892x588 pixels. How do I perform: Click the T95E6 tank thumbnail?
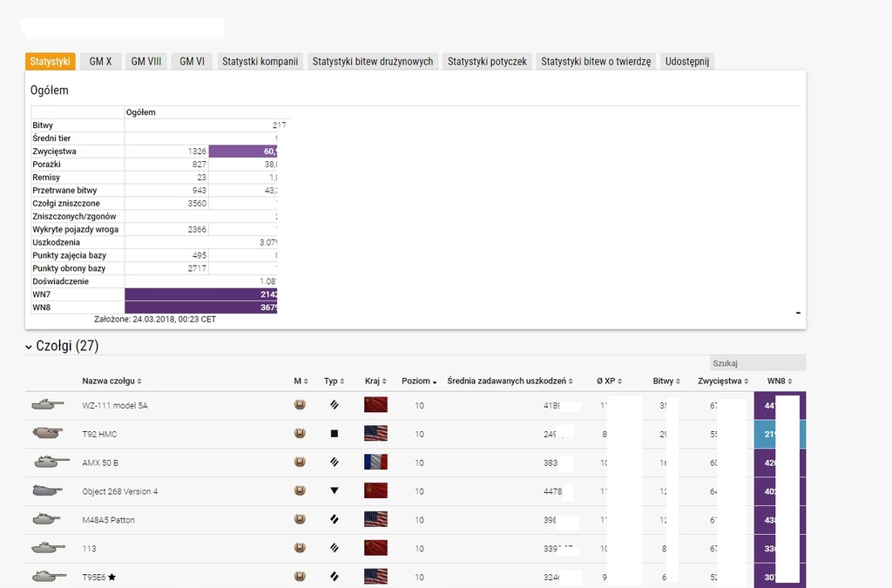[49, 576]
